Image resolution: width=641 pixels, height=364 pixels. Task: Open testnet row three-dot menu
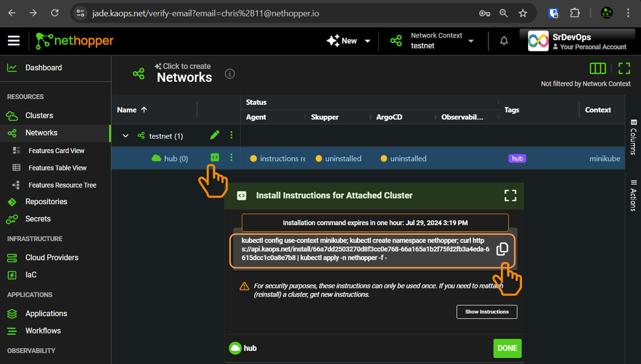tap(231, 135)
